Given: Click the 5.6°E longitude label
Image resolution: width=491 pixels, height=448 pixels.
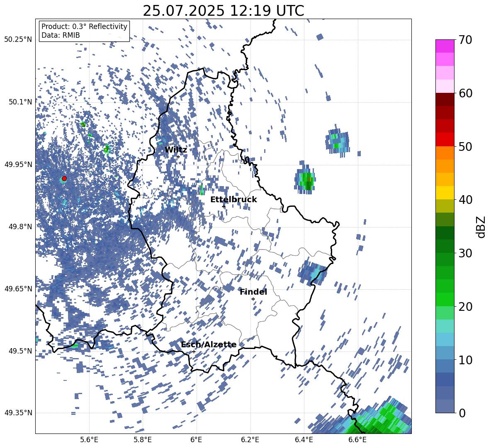Looking at the screenshot, I should click(x=89, y=440).
